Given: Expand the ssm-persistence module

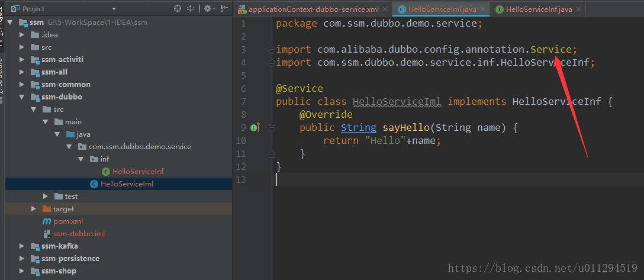Looking at the screenshot, I should point(22,258).
